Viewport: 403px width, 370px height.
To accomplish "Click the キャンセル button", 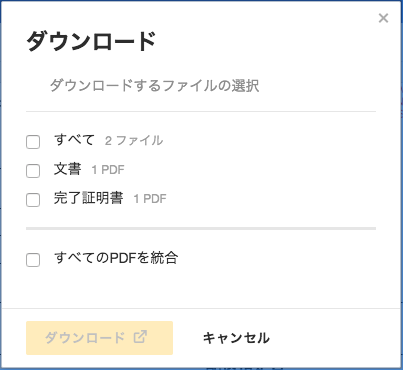I will [x=236, y=338].
